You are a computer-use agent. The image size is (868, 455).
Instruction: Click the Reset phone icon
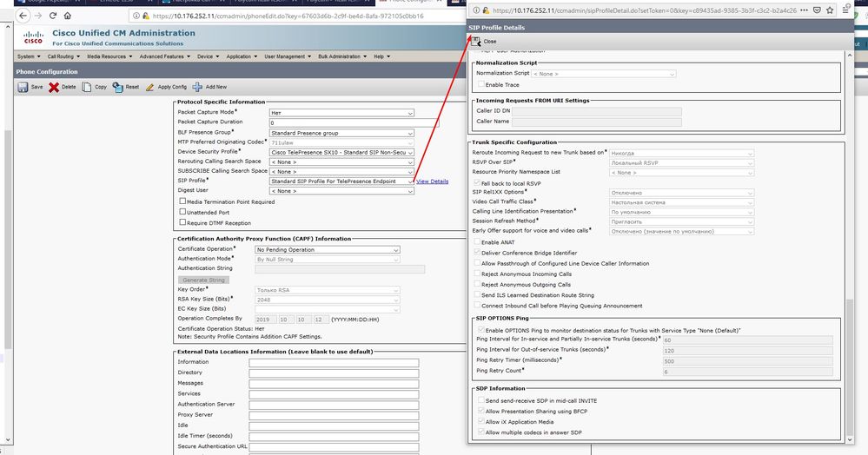point(117,88)
